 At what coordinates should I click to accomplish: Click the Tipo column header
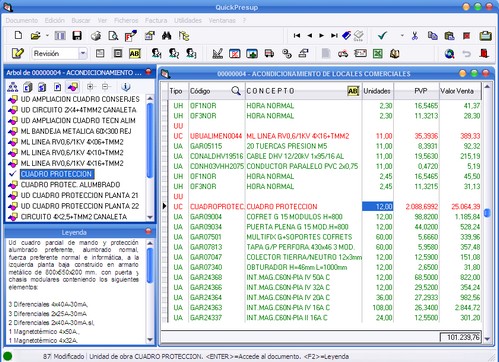pos(178,91)
